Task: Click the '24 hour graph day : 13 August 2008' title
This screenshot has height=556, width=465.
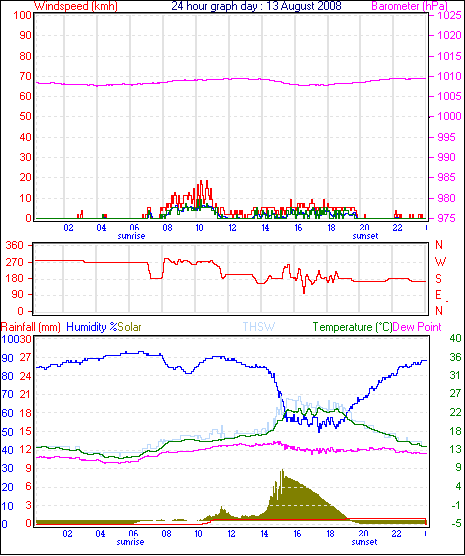Action: point(256,6)
